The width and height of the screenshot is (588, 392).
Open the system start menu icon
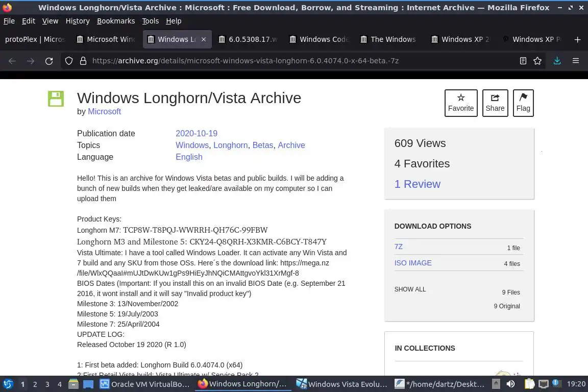point(8,384)
